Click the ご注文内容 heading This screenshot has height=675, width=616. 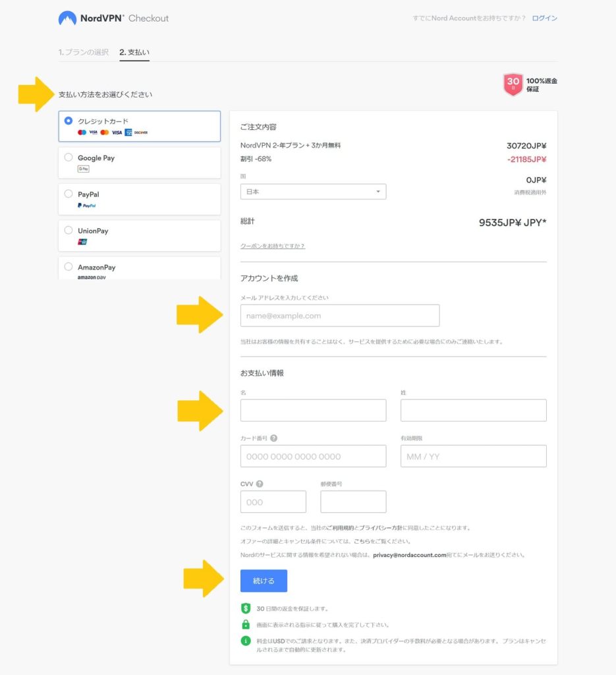click(258, 127)
